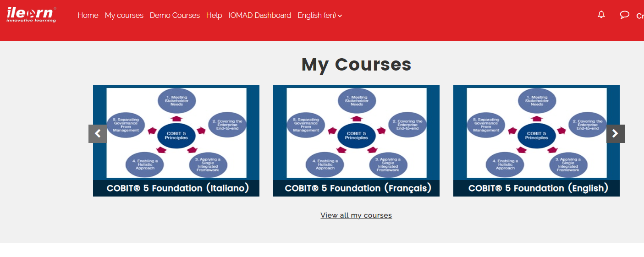
Task: Open Demo Courses menu item
Action: (175, 15)
